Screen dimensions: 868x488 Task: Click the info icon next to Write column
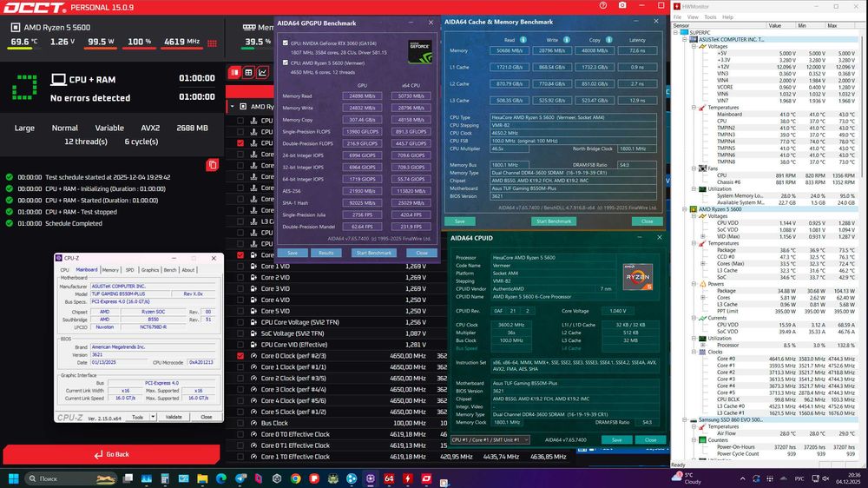pos(566,40)
